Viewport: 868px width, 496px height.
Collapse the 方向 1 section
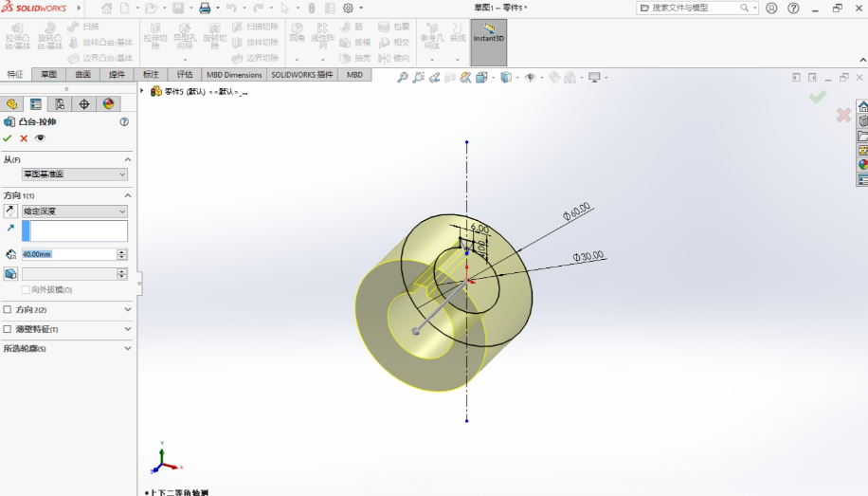[x=128, y=195]
